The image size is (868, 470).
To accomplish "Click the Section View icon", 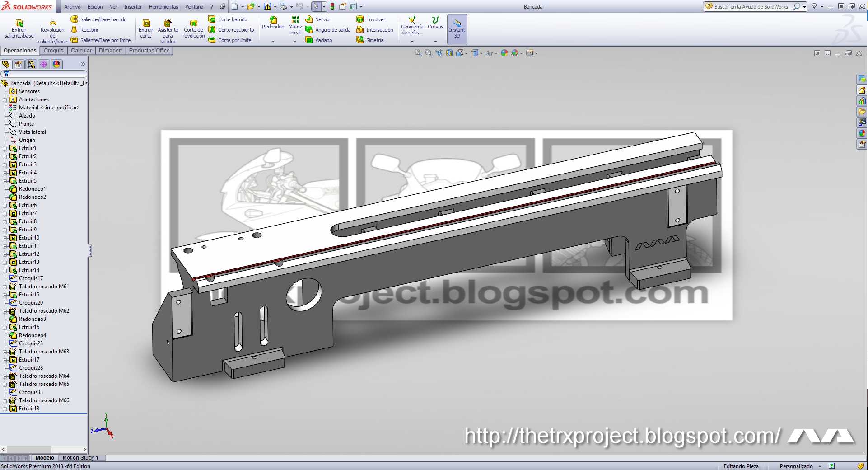I will point(449,53).
